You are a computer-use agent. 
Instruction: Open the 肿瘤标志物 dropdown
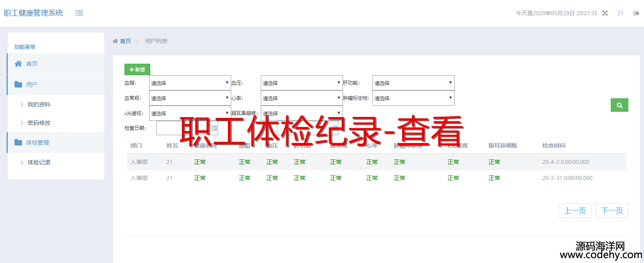pos(413,98)
